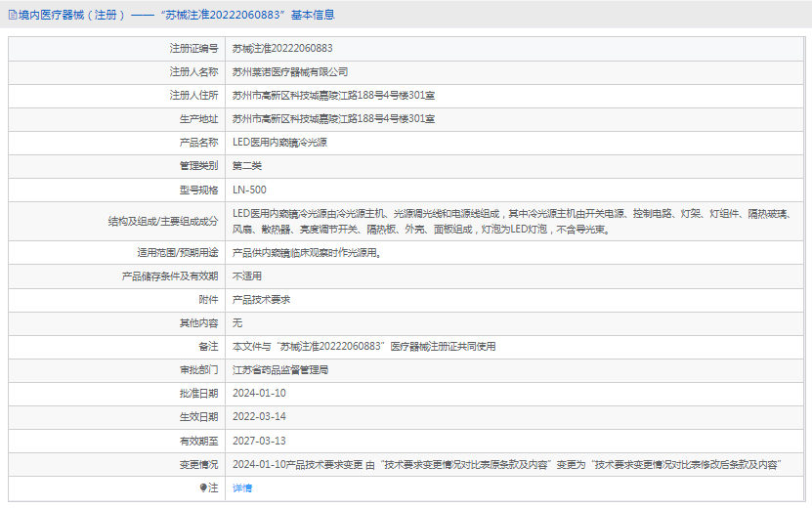
Task: Click the 备注 label
Action: coord(209,347)
